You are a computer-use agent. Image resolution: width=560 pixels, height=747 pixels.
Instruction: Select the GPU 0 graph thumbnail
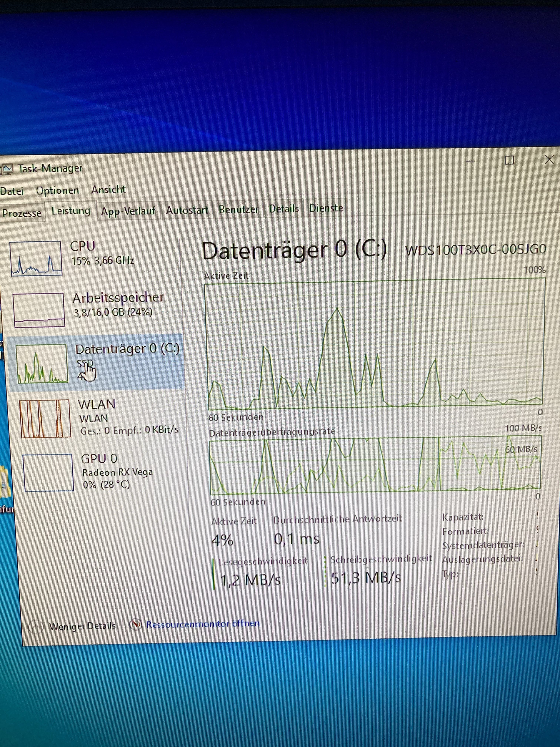[x=49, y=472]
